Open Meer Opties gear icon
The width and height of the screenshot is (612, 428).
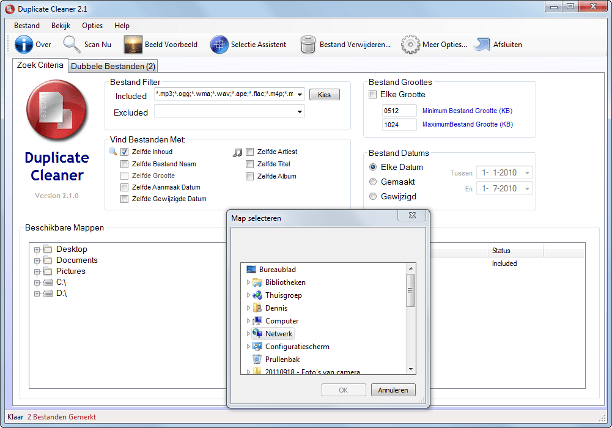pyautogui.click(x=410, y=44)
